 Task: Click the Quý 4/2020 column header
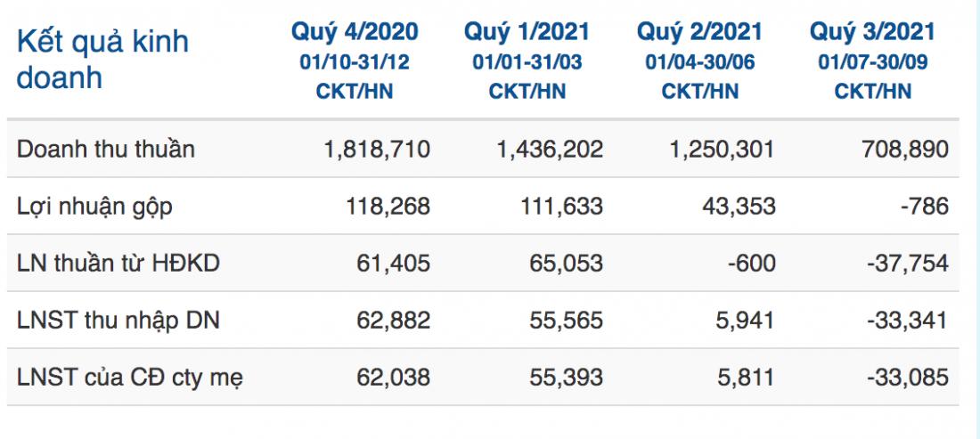point(355,32)
